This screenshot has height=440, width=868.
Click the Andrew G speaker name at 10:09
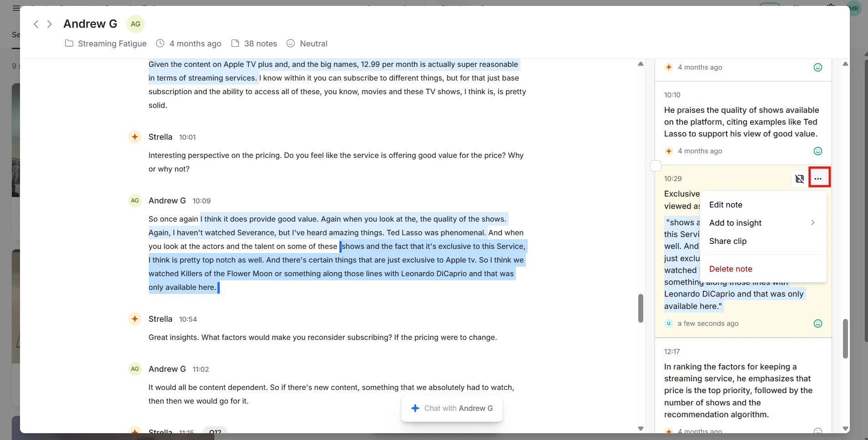point(167,201)
